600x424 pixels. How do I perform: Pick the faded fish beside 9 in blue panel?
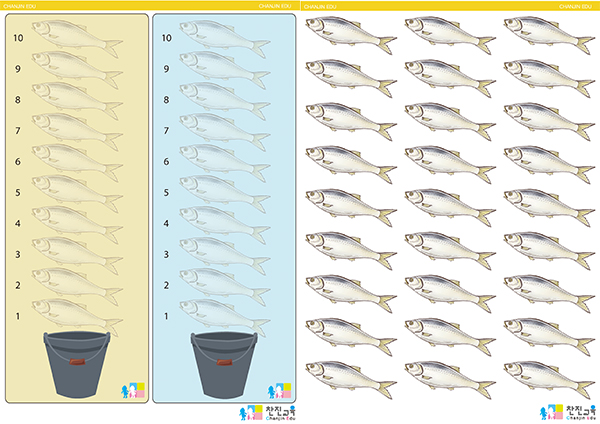coord(225,70)
